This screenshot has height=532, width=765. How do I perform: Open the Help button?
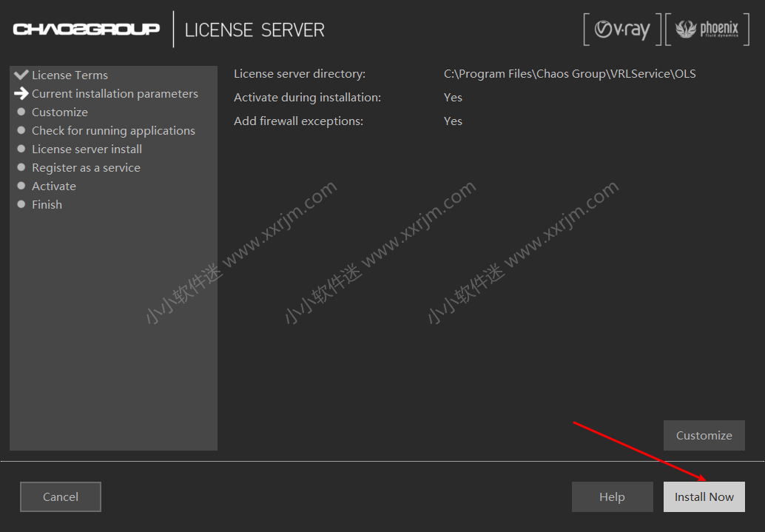click(613, 497)
